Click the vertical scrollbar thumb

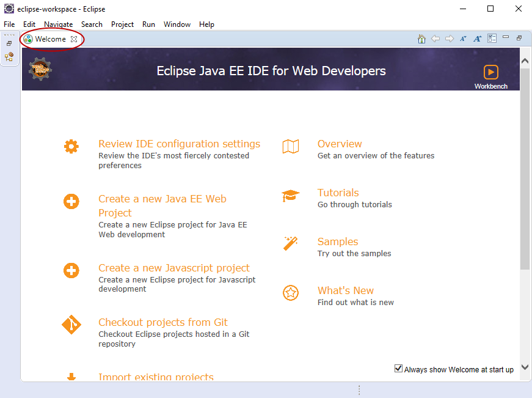525,169
